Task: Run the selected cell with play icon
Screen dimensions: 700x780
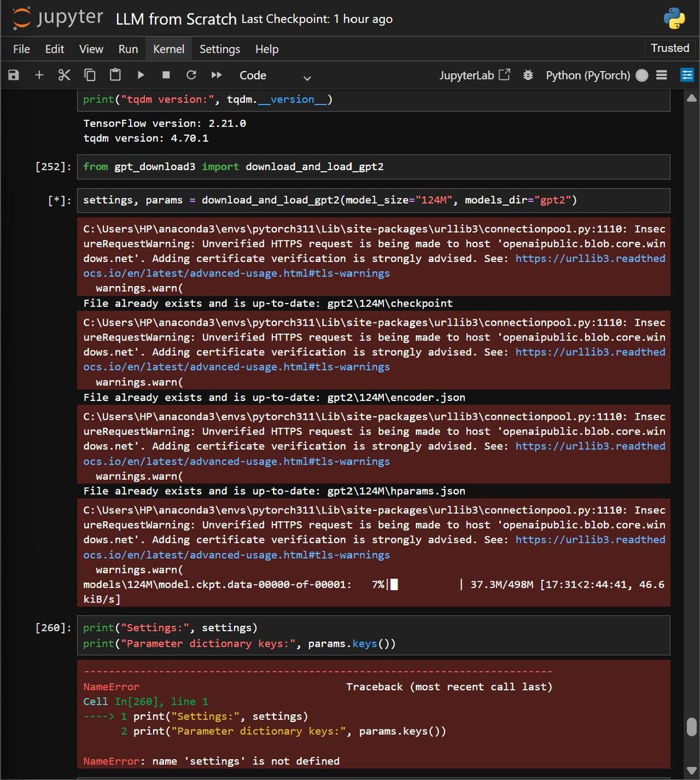Action: (140, 75)
